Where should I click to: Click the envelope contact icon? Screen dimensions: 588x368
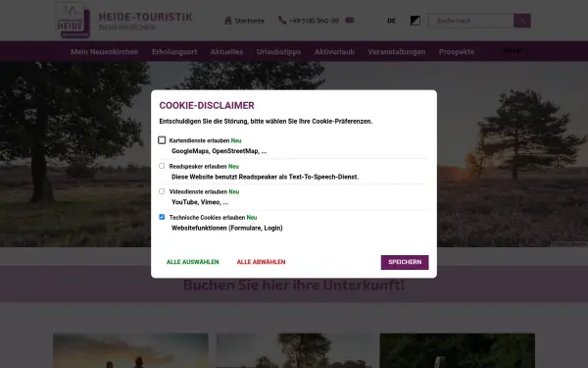pos(350,21)
